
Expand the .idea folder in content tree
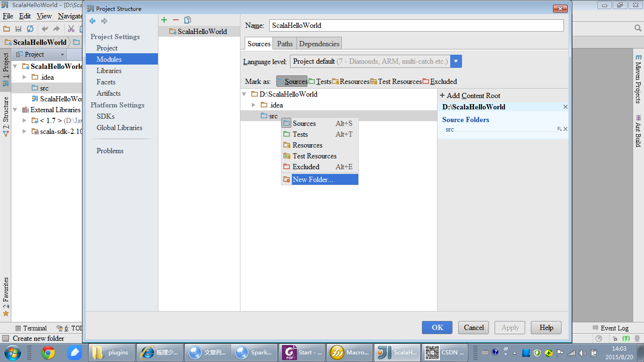pyautogui.click(x=254, y=105)
